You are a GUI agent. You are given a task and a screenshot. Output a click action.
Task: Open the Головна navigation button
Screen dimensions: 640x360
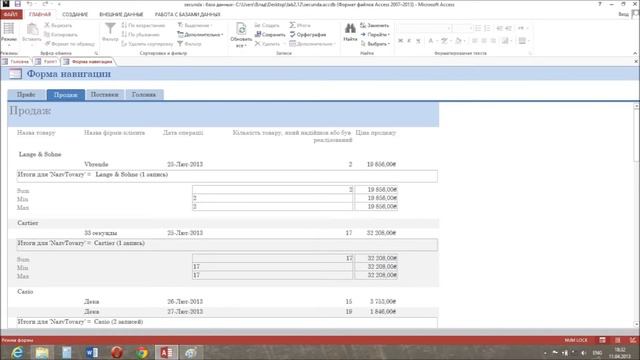click(x=144, y=95)
